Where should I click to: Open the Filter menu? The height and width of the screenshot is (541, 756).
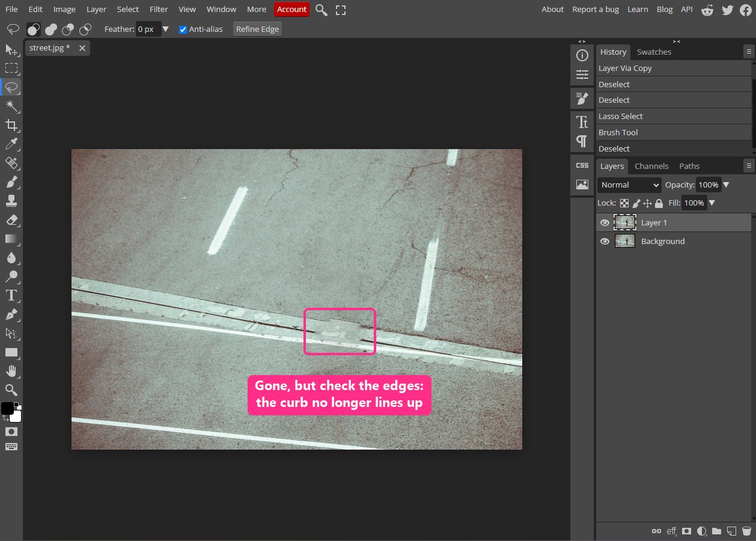(159, 9)
